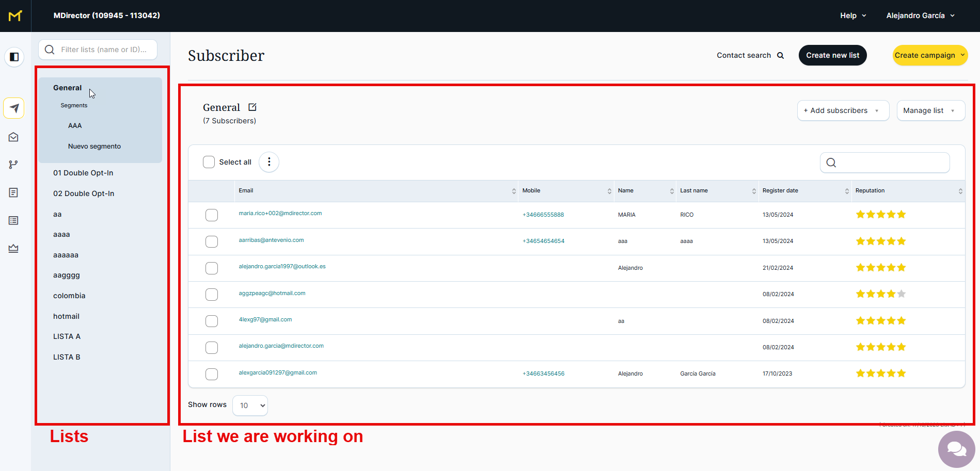Select checkbox for aggzpeagc@hotmail.com row
Image resolution: width=980 pixels, height=471 pixels.
pos(212,295)
